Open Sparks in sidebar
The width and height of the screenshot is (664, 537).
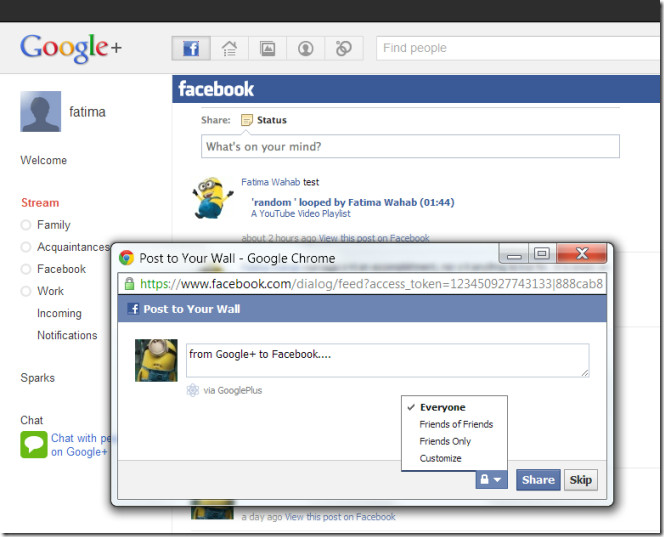point(38,378)
